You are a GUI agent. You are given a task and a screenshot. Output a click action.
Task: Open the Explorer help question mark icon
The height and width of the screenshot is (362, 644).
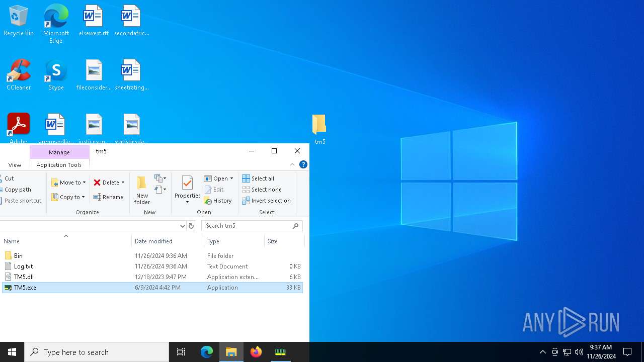[303, 164]
